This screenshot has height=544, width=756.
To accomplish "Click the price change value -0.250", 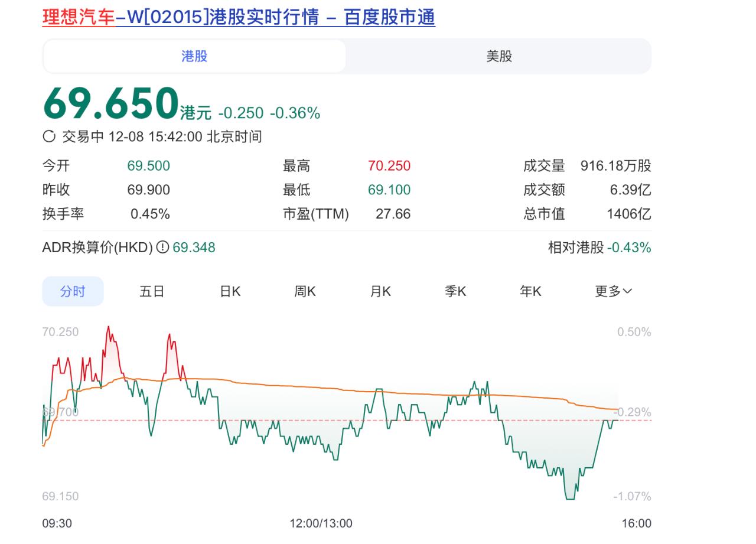I will [x=240, y=113].
